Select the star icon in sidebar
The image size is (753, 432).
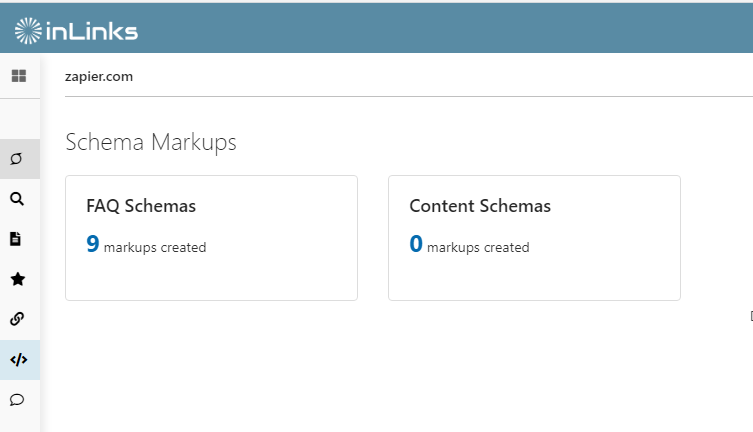(x=18, y=279)
